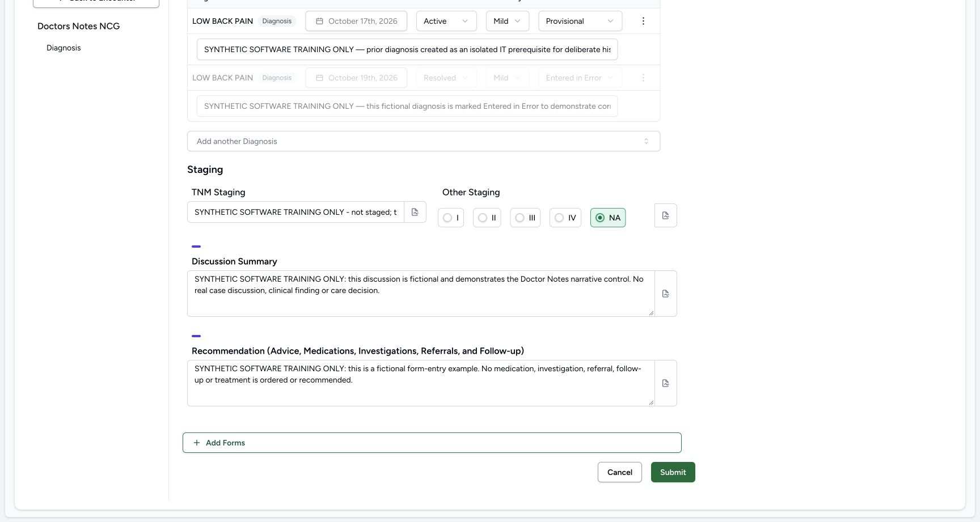The width and height of the screenshot is (980, 522).
Task: Open kebab menu for Entered in Error diagnosis
Action: tap(643, 78)
